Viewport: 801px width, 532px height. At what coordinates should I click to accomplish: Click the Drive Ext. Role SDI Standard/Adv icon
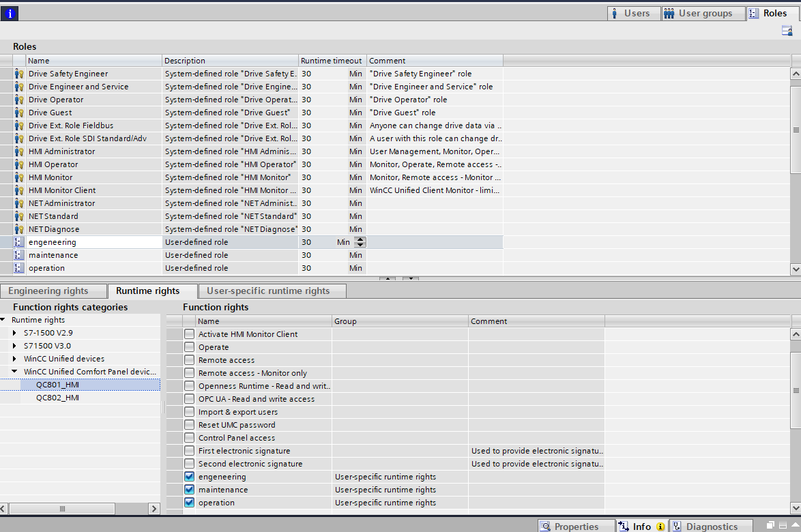[19, 138]
